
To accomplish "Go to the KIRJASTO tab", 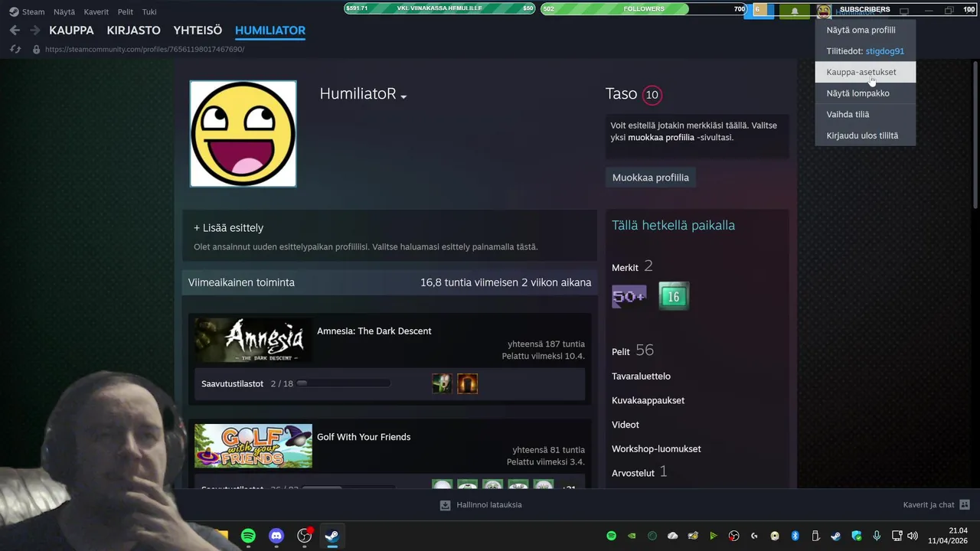I will [x=134, y=31].
